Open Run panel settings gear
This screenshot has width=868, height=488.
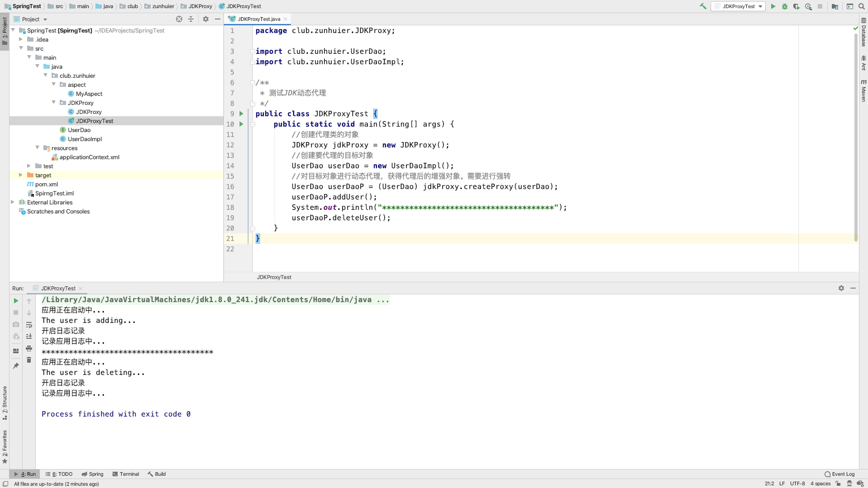pyautogui.click(x=841, y=288)
